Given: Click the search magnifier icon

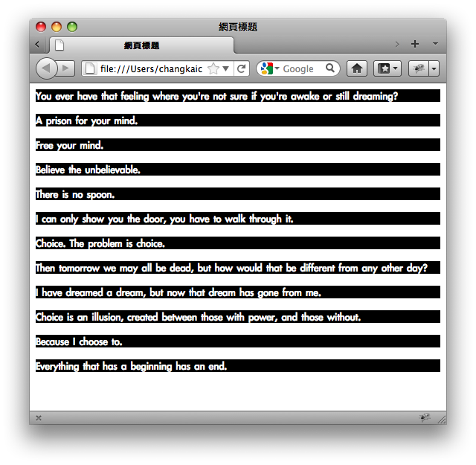Looking at the screenshot, I should point(330,68).
